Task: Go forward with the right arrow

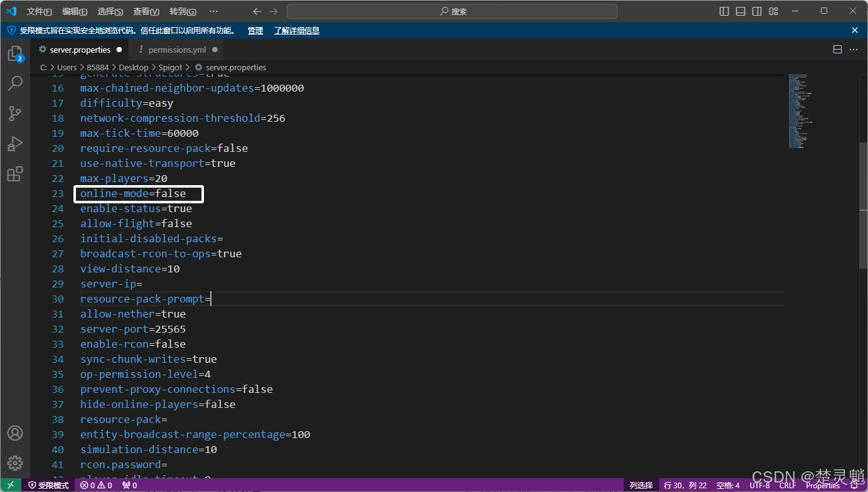Action: pyautogui.click(x=273, y=11)
